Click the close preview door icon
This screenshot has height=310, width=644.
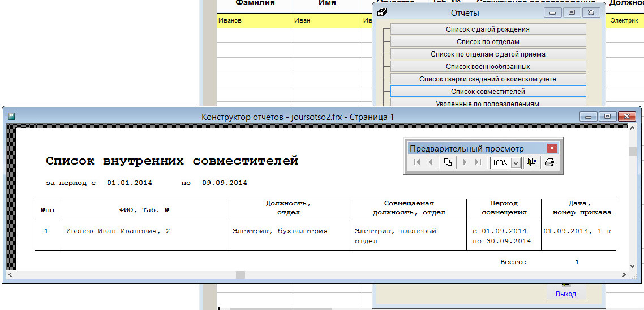pyautogui.click(x=532, y=162)
